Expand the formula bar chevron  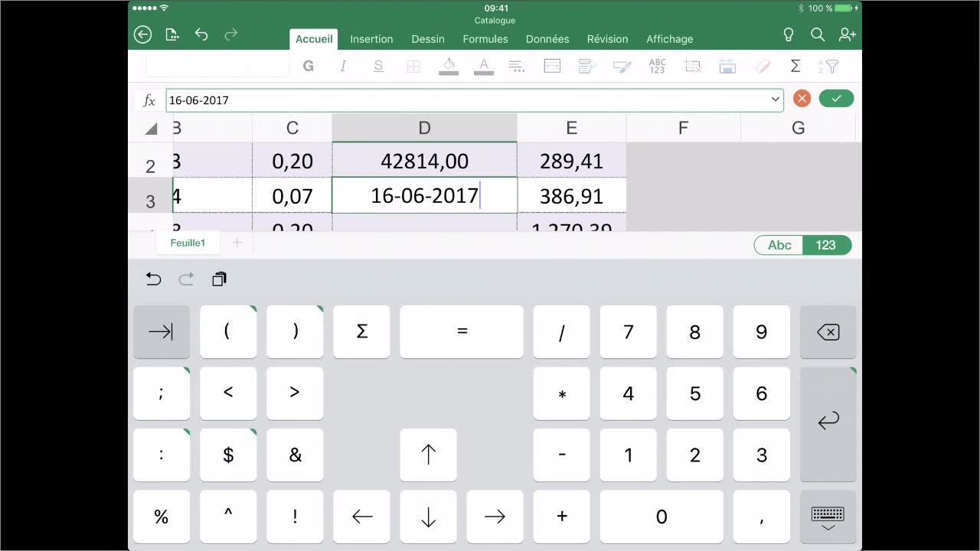(x=775, y=99)
